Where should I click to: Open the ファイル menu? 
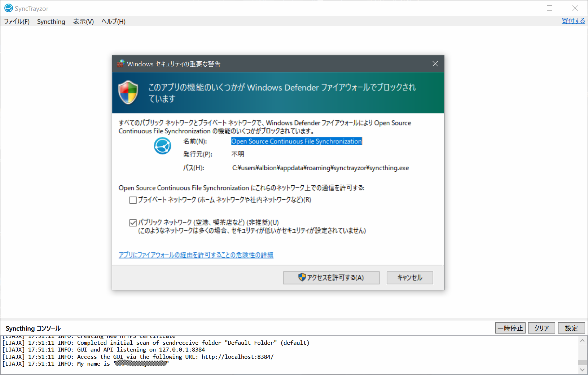pyautogui.click(x=16, y=22)
